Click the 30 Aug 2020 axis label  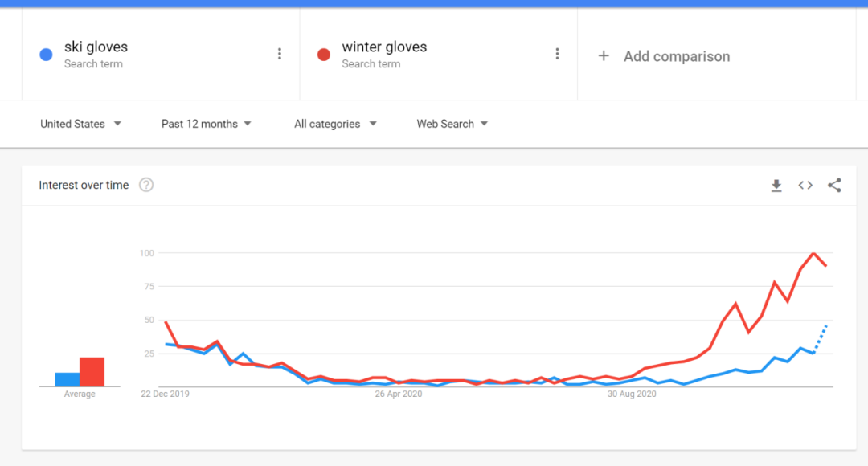coord(632,394)
